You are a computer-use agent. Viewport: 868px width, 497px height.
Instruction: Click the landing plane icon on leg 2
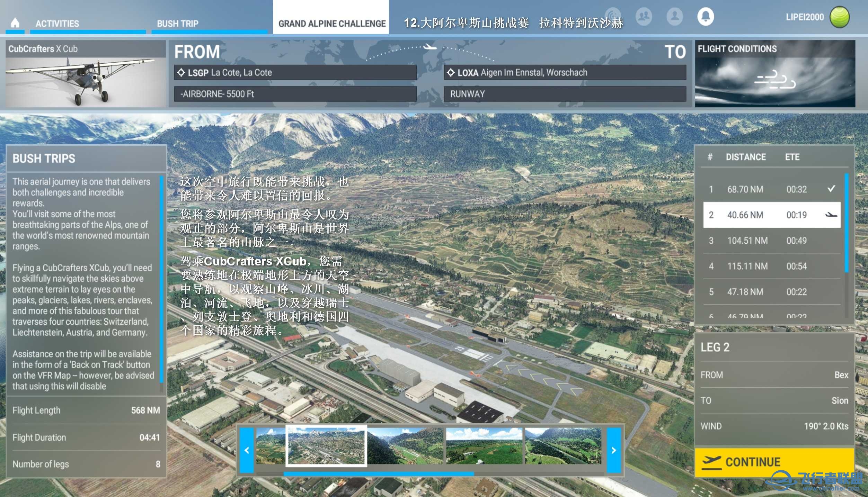point(831,215)
